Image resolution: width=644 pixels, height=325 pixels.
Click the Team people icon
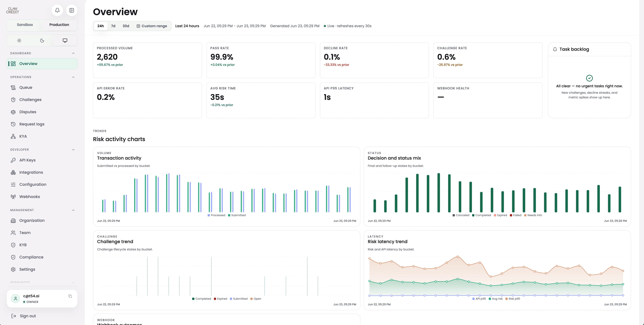coord(13,233)
